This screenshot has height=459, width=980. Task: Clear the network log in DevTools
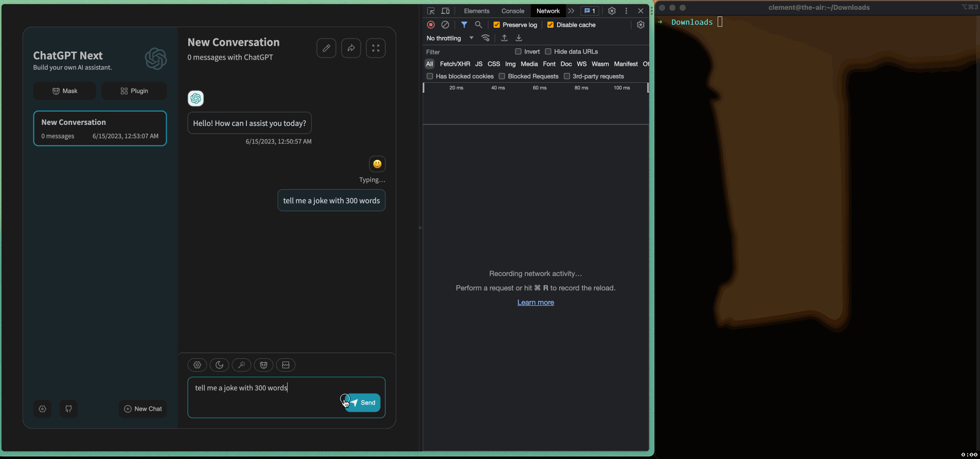(x=446, y=25)
